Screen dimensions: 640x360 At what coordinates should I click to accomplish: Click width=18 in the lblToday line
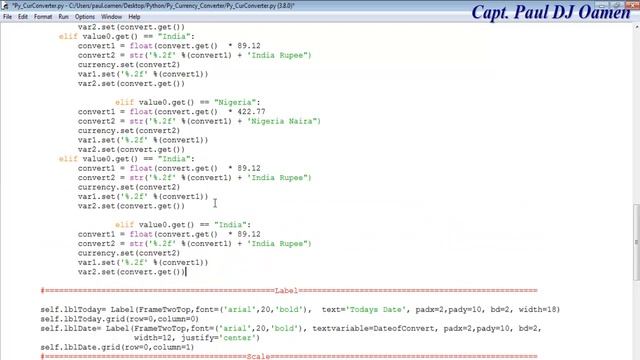[x=537, y=309]
